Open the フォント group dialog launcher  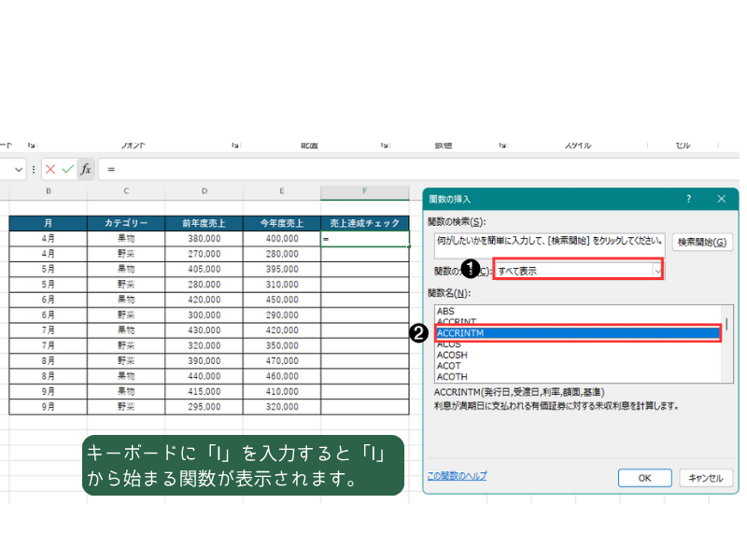(x=233, y=146)
